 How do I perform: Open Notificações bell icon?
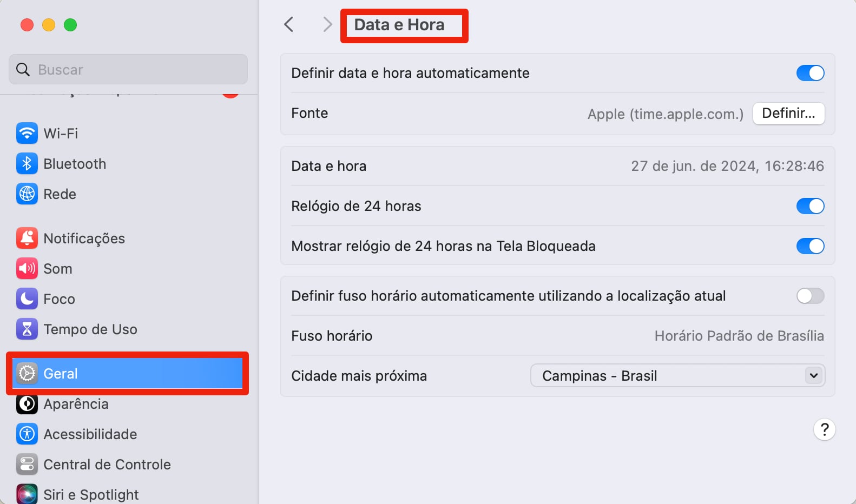pos(27,238)
